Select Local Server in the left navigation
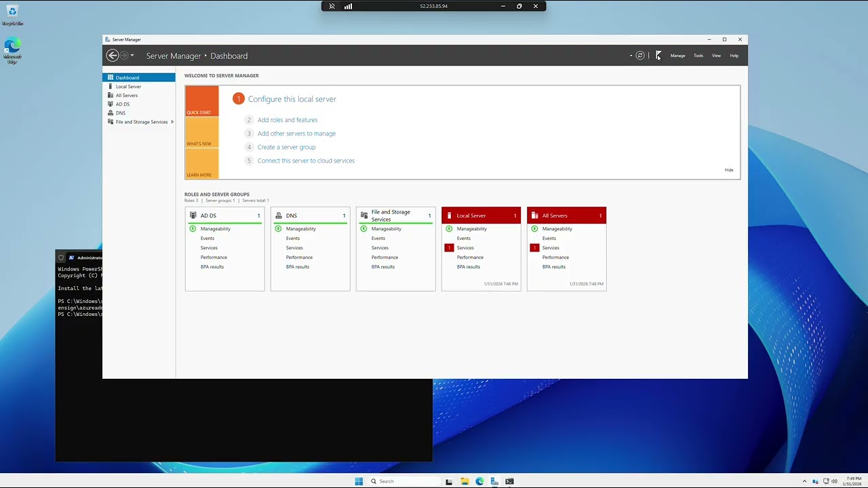 click(139, 86)
